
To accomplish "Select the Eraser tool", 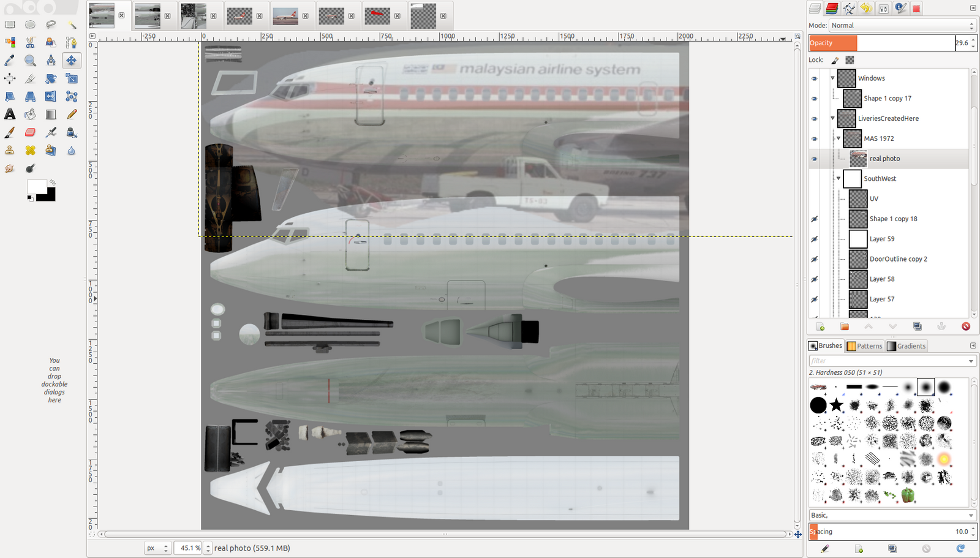I will (30, 132).
